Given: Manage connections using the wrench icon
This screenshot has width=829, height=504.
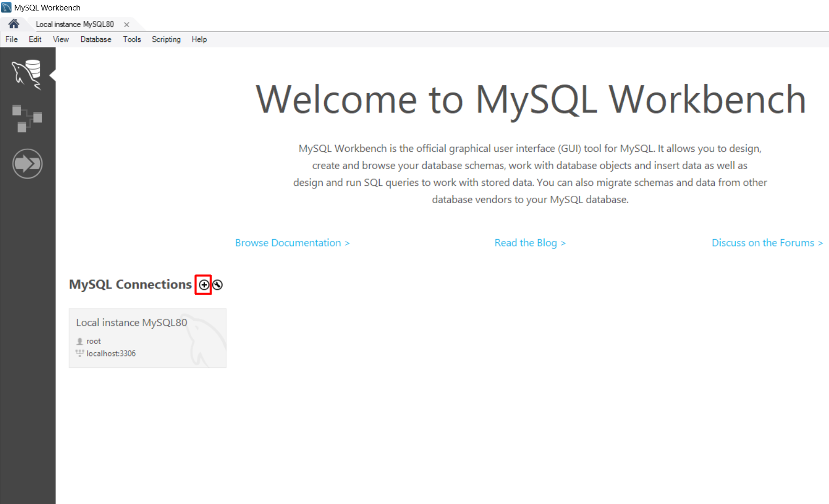Looking at the screenshot, I should click(x=217, y=285).
